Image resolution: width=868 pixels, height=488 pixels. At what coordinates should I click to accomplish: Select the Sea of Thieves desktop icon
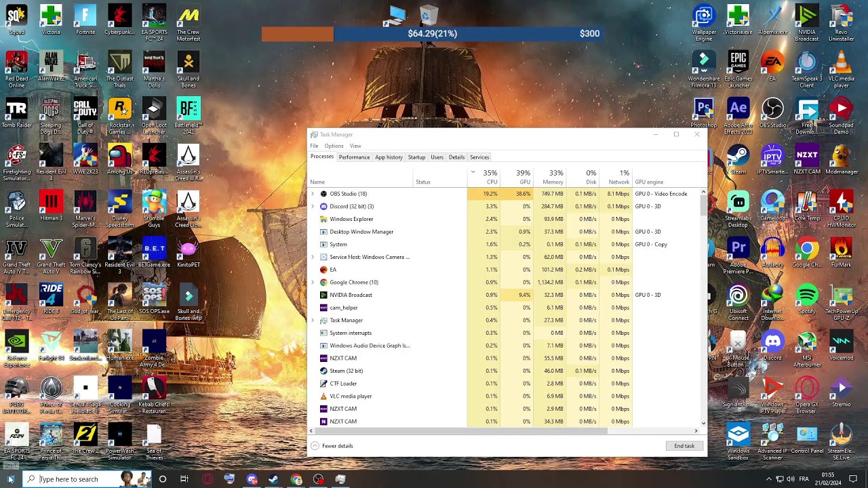154,443
